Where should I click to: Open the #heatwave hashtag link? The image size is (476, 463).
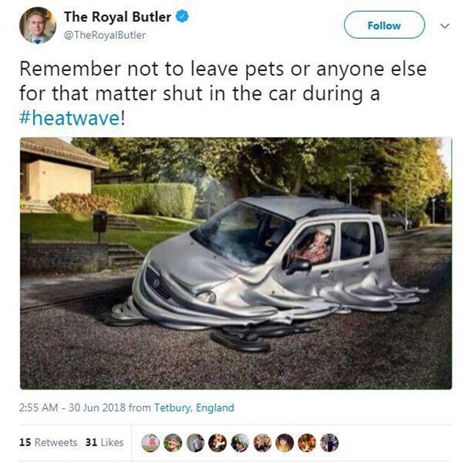click(x=70, y=118)
